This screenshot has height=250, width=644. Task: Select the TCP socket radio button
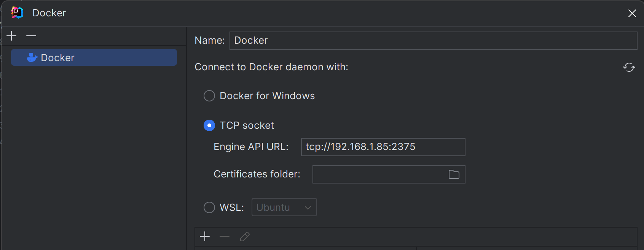point(209,125)
